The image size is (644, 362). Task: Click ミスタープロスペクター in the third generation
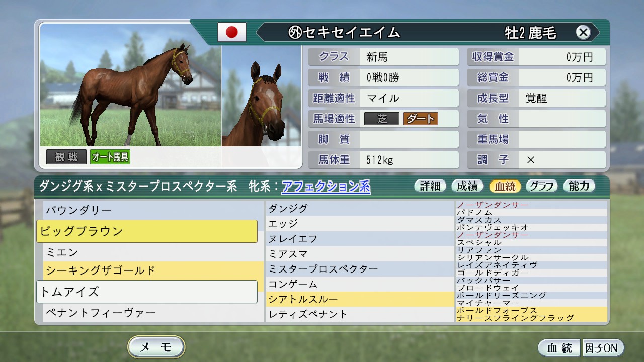coord(360,268)
